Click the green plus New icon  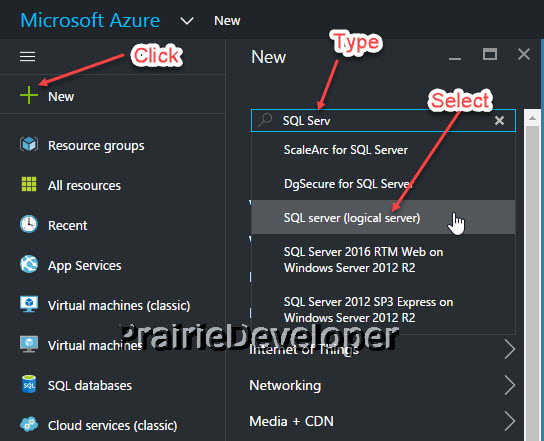pos(29,95)
